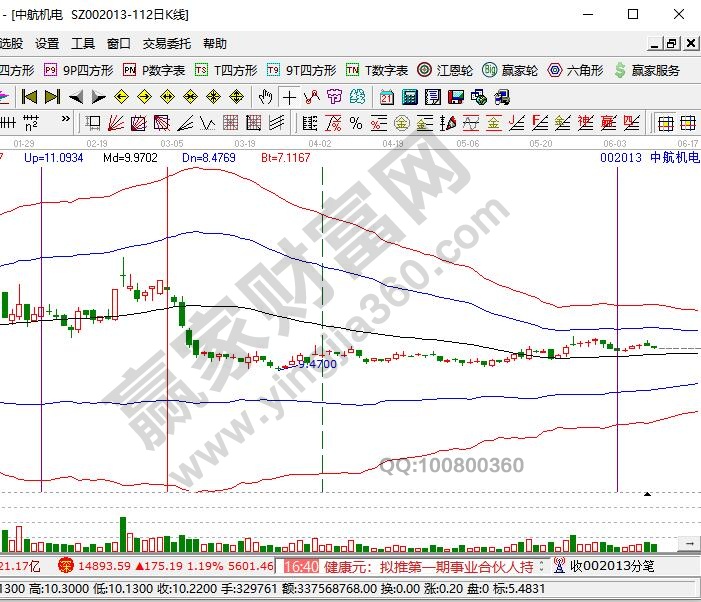Open the calendar icon in toolbar
This screenshot has height=602, width=701.
(387, 97)
